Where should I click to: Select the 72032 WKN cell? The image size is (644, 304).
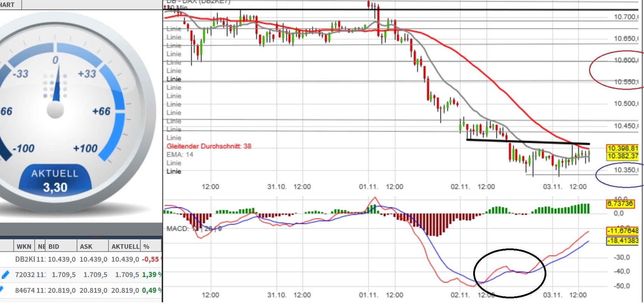tap(25, 275)
